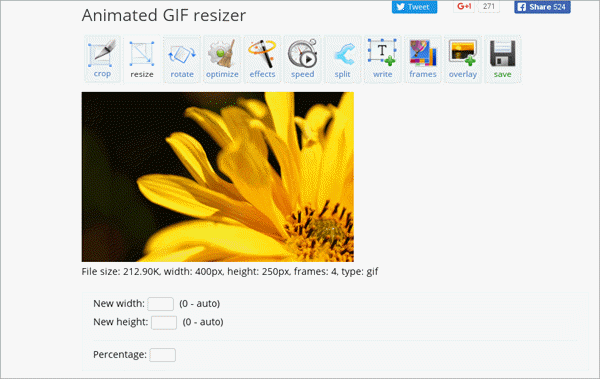Select the crop tool icon

pyautogui.click(x=102, y=59)
